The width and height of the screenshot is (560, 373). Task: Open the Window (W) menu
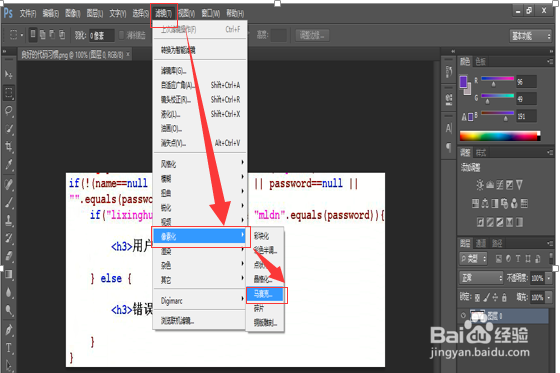coord(211,14)
